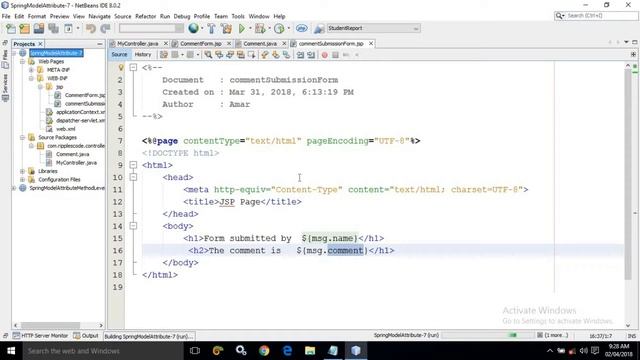Switch to History view button
Viewport: 640px width, 360px height.
(143, 54)
